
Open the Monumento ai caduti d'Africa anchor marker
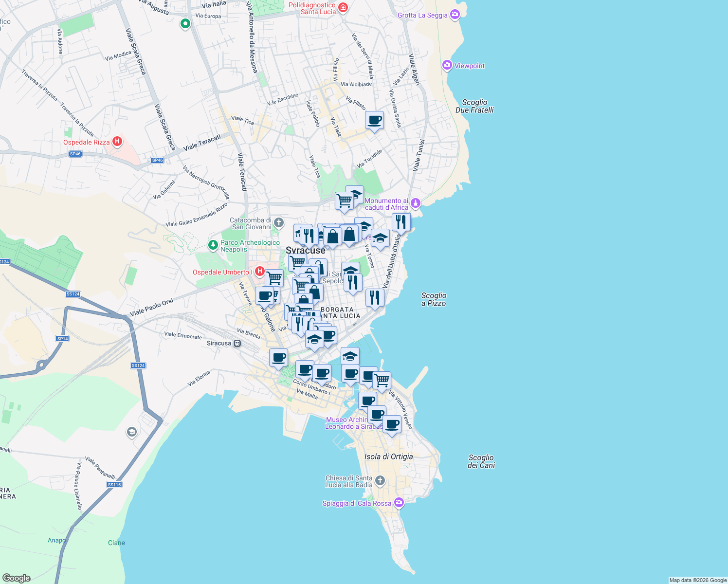click(x=415, y=203)
